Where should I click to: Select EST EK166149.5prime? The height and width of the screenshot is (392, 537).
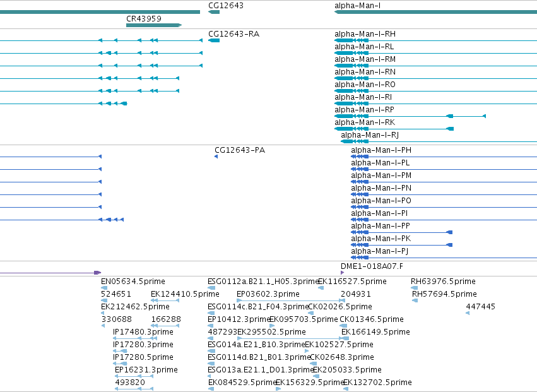click(x=375, y=332)
